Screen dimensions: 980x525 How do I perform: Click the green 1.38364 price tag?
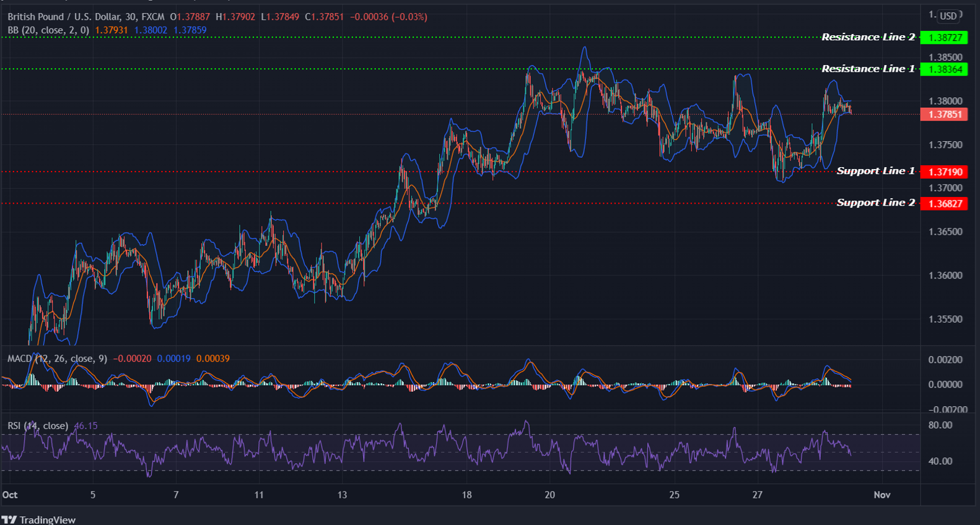944,69
